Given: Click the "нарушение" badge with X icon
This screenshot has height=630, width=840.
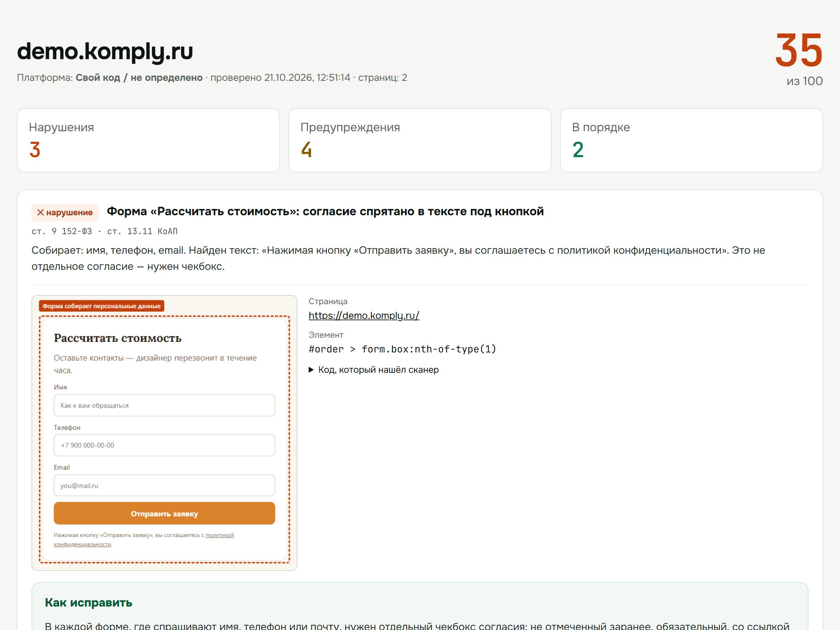Looking at the screenshot, I should 65,213.
